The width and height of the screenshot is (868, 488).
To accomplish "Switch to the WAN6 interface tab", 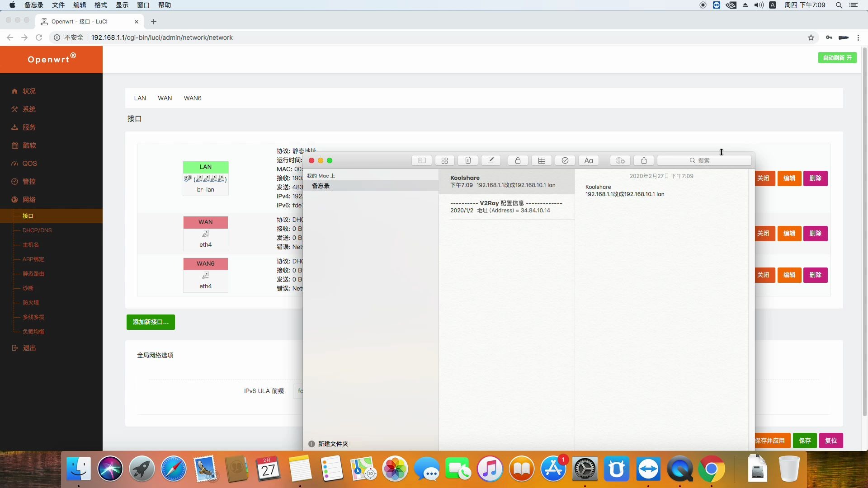I will coord(192,98).
